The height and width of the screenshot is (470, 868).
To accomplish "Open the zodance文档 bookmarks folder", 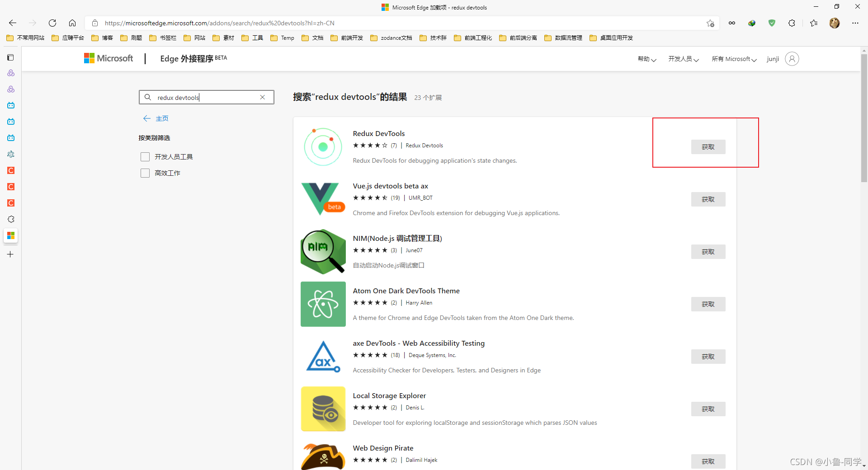I will pyautogui.click(x=391, y=38).
